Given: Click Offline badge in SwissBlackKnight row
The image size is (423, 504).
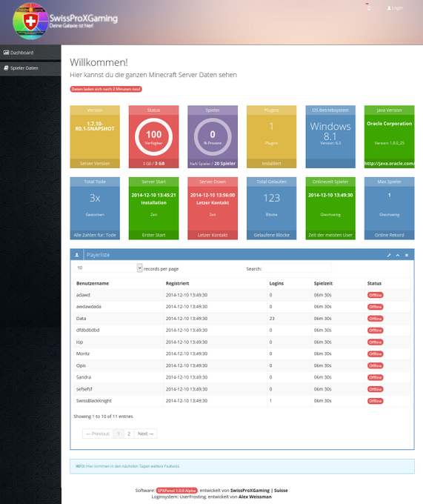Looking at the screenshot, I should (375, 401).
